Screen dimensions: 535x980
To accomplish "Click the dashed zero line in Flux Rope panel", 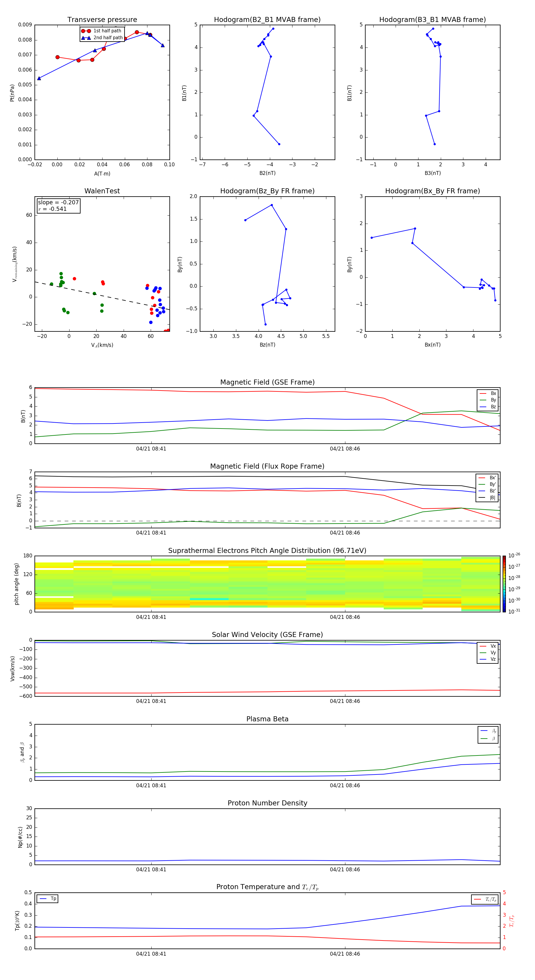I will click(267, 521).
